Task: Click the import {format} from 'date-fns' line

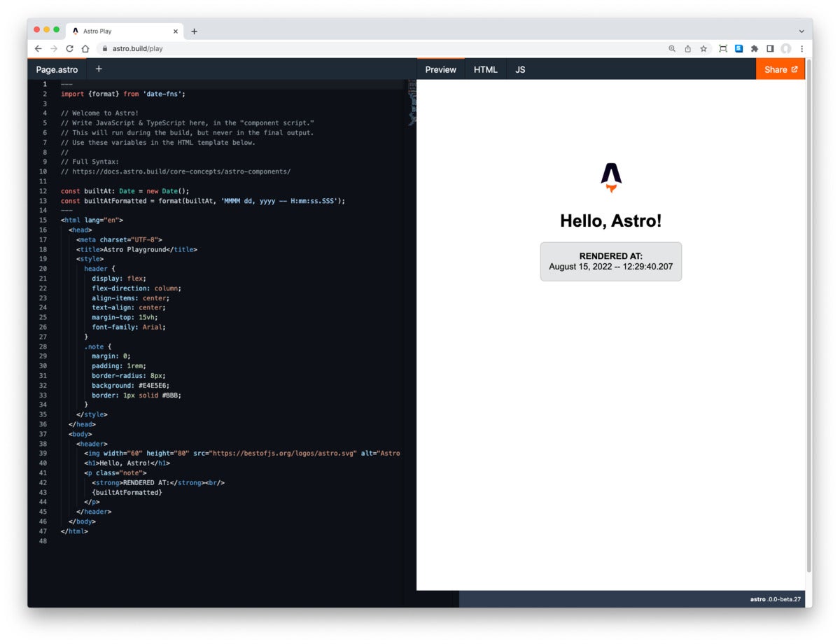Action: [x=123, y=94]
